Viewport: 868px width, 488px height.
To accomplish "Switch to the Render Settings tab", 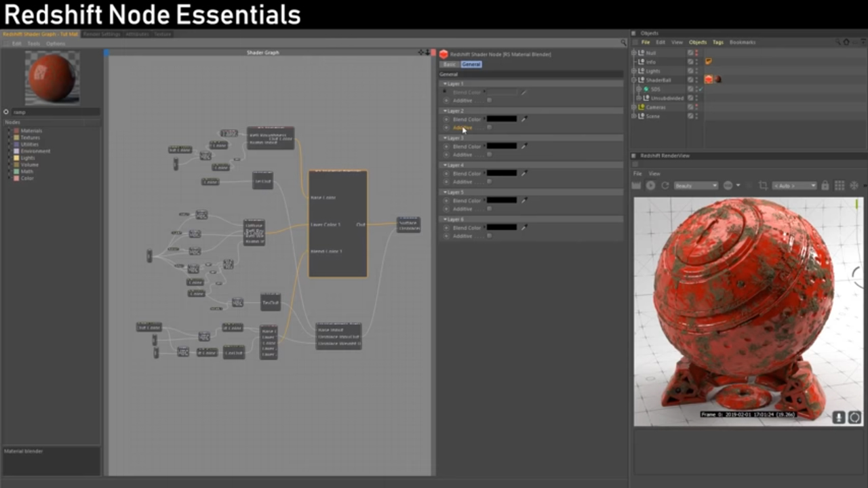I will [102, 34].
